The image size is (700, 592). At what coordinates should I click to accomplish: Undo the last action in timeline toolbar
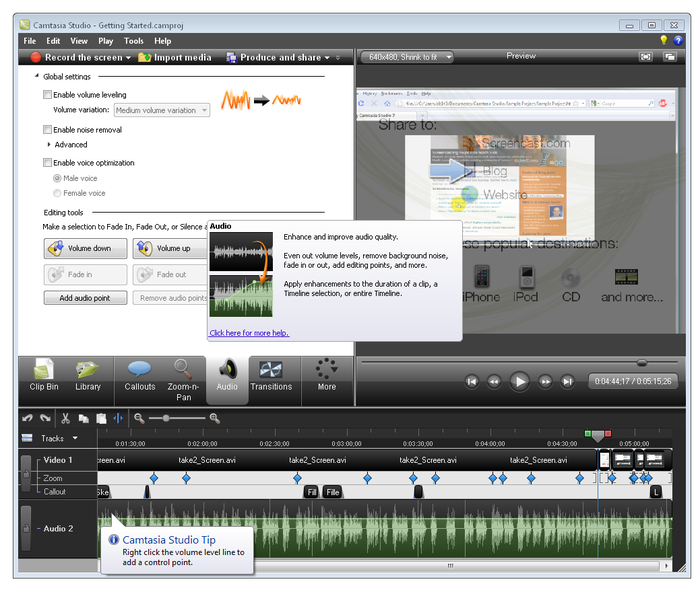[27, 418]
